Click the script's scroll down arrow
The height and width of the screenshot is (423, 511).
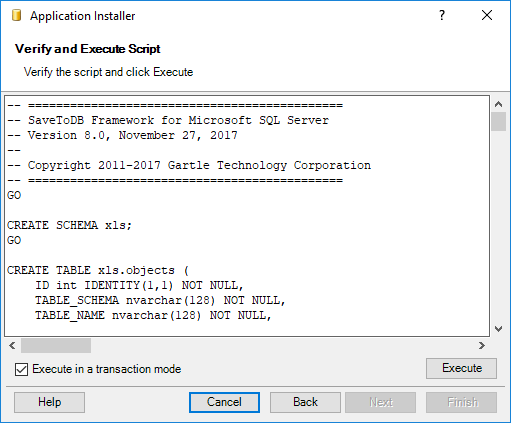pyautogui.click(x=498, y=329)
